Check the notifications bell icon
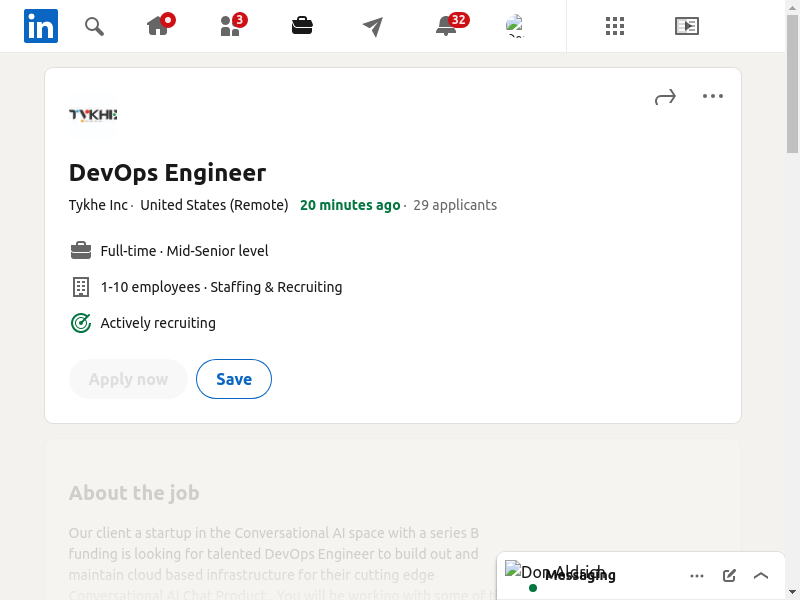Screen dimensions: 800x600 pos(447,26)
